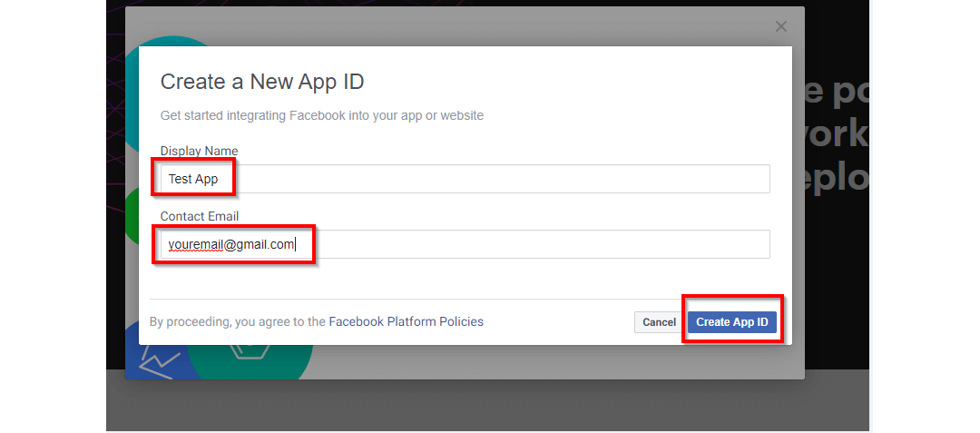
Task: Focus the Contact Email input field
Action: pos(465,244)
